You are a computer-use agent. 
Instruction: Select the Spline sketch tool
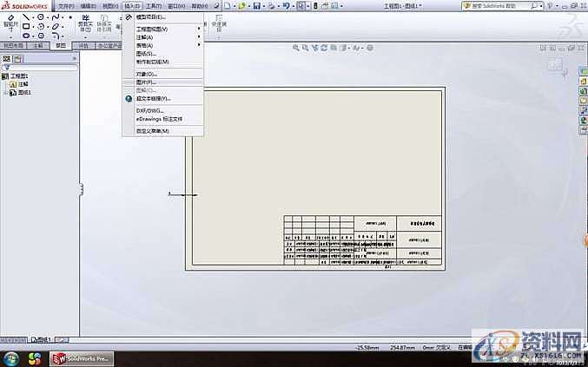[56, 17]
